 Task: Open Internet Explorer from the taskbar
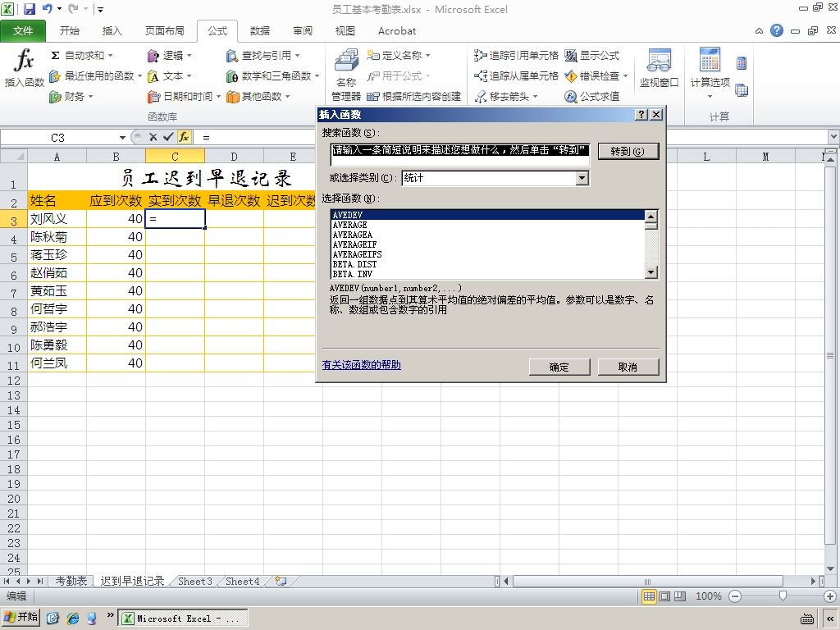(x=72, y=619)
